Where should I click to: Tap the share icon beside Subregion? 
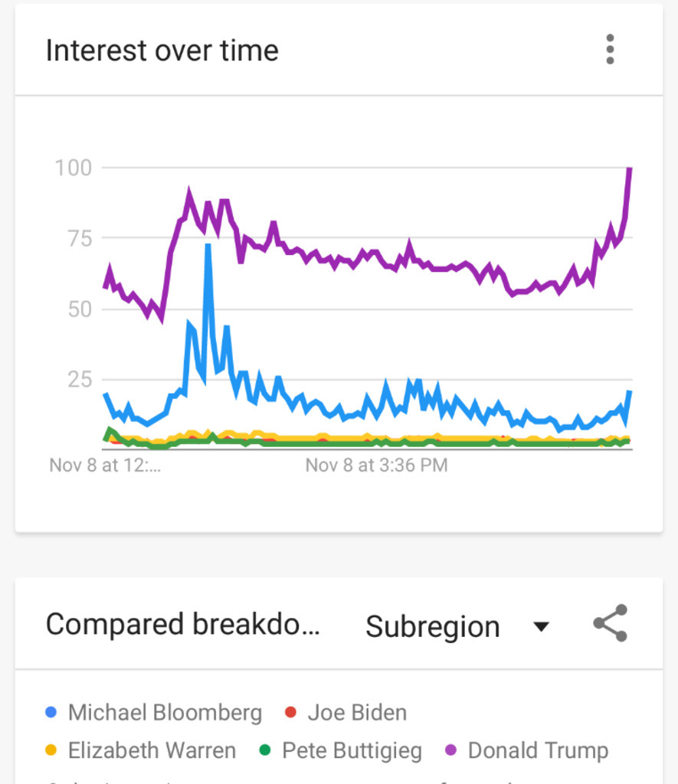tap(611, 623)
